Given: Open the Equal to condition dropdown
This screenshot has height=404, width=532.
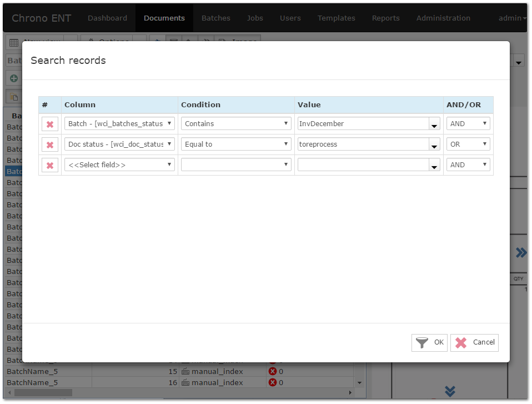Looking at the screenshot, I should point(236,144).
